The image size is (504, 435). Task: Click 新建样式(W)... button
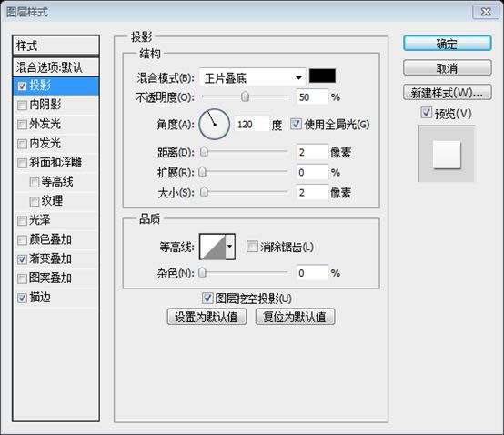(447, 93)
